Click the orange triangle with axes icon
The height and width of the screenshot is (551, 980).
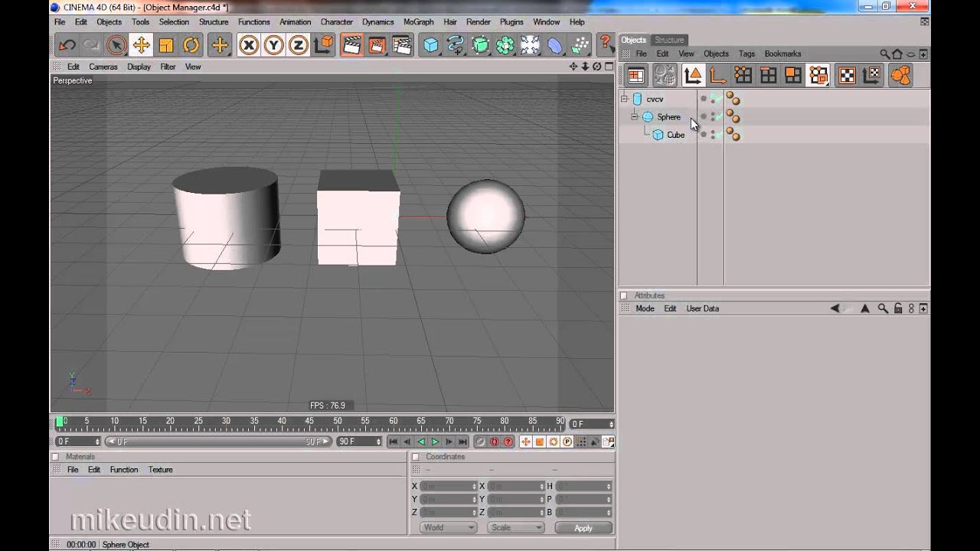click(693, 75)
